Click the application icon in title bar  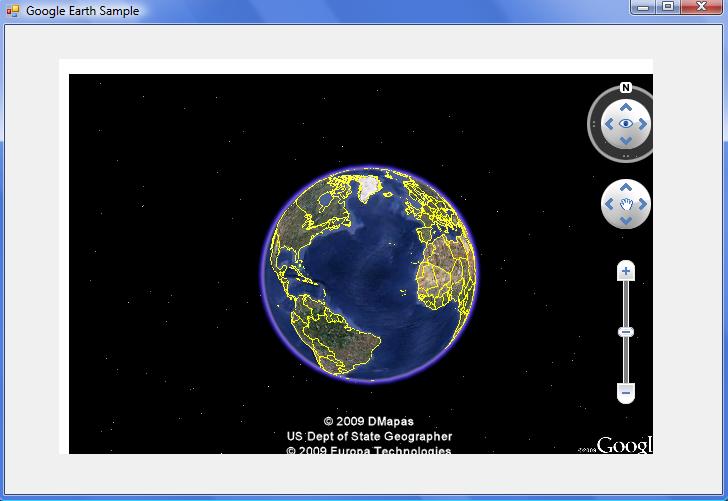[x=13, y=10]
